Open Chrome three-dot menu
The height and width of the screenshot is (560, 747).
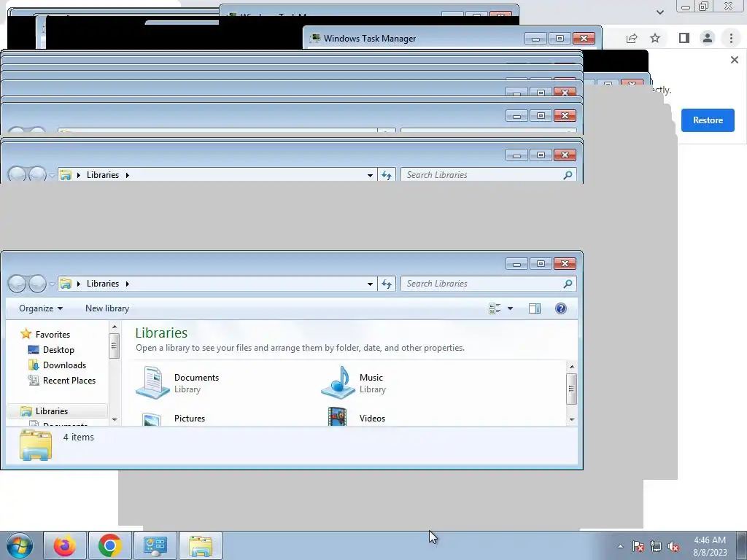[731, 38]
